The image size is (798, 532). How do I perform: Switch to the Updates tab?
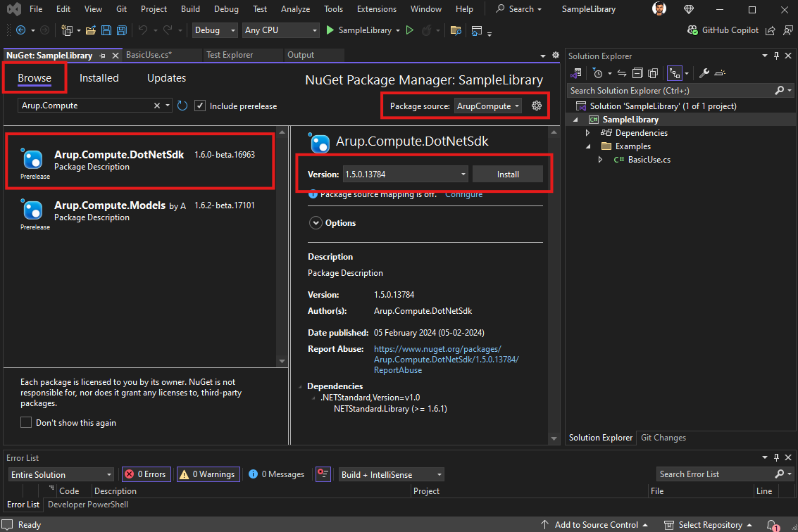pos(166,78)
